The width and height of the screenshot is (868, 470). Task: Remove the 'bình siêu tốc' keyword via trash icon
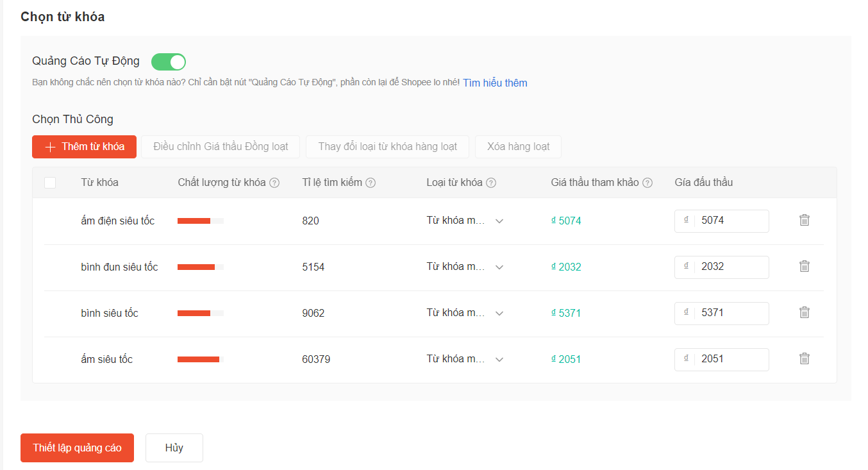pyautogui.click(x=804, y=312)
